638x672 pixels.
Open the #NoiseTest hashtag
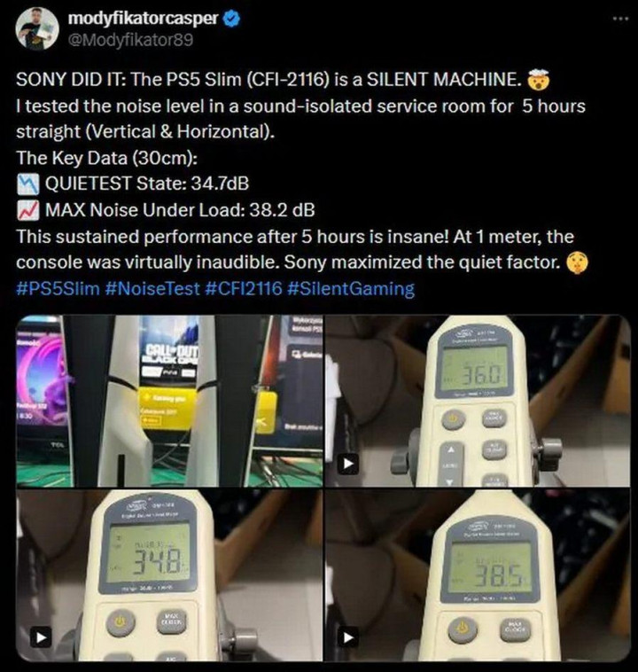tap(152, 288)
